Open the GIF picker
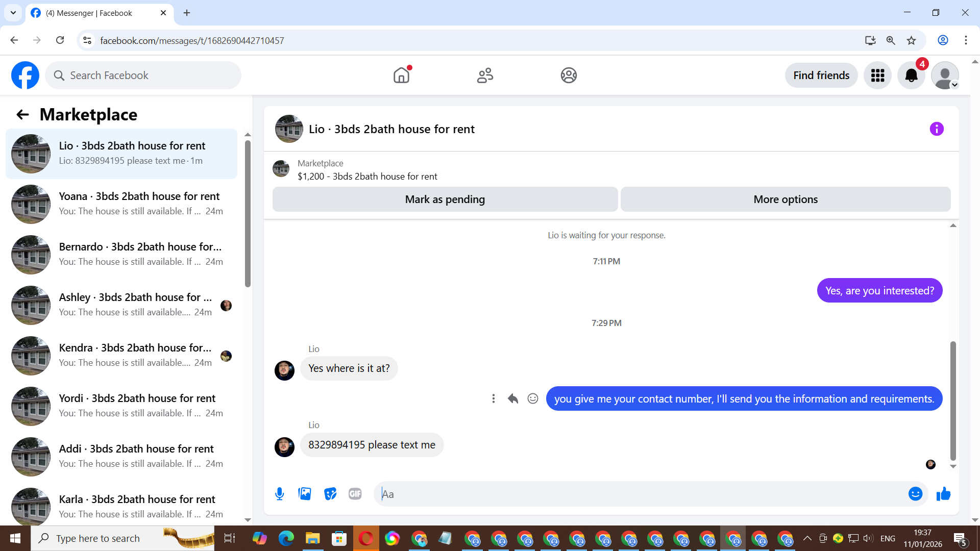 pyautogui.click(x=355, y=494)
